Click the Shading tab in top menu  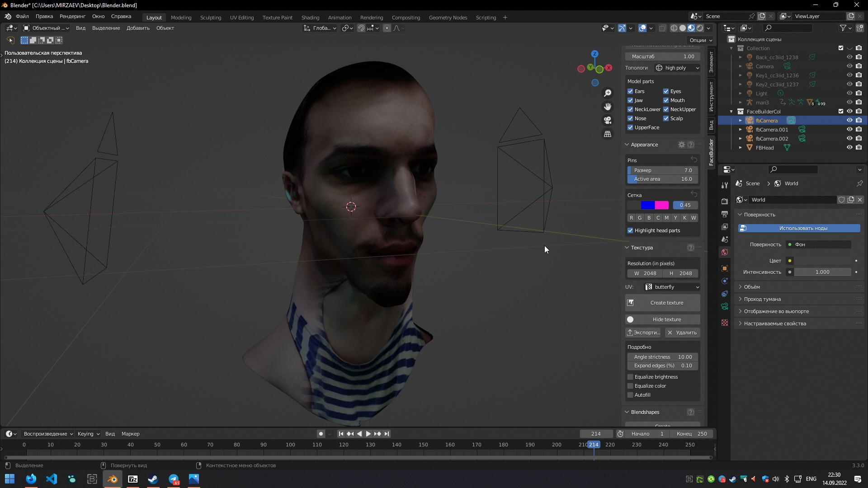(310, 17)
